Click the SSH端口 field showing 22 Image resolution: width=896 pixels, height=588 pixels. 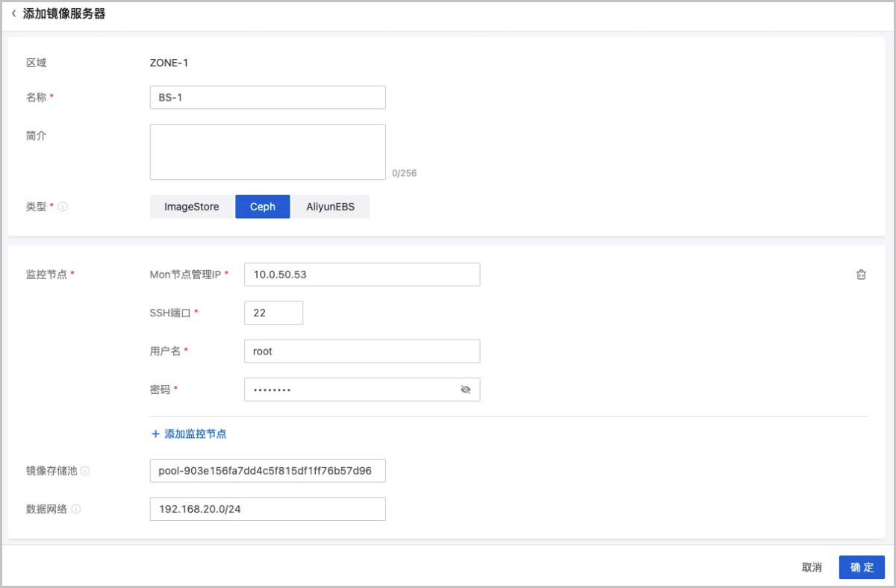click(273, 313)
